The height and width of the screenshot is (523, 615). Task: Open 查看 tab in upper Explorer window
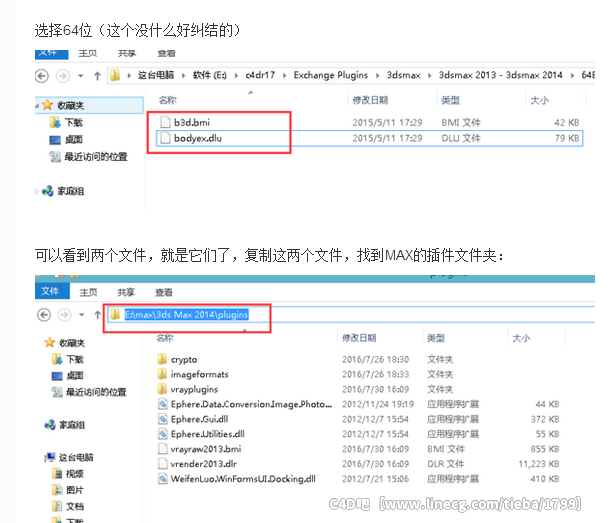166,53
